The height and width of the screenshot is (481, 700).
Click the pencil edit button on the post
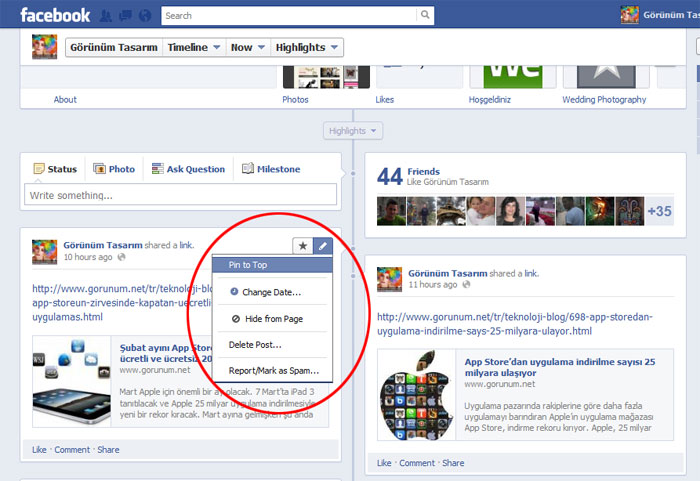click(x=323, y=246)
